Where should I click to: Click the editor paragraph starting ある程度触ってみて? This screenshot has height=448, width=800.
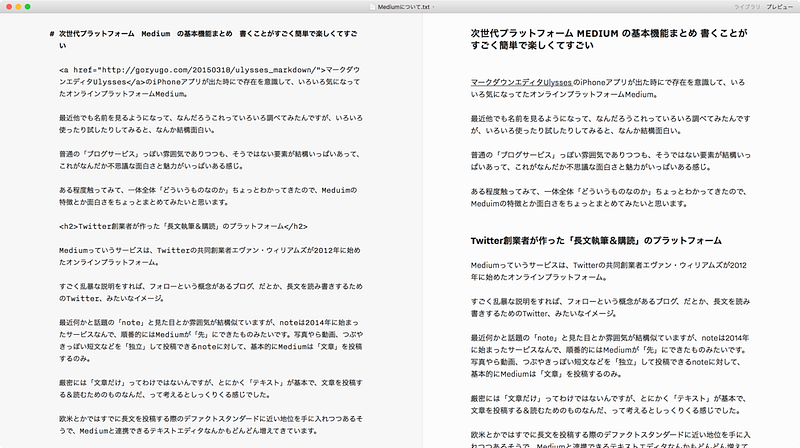point(208,196)
